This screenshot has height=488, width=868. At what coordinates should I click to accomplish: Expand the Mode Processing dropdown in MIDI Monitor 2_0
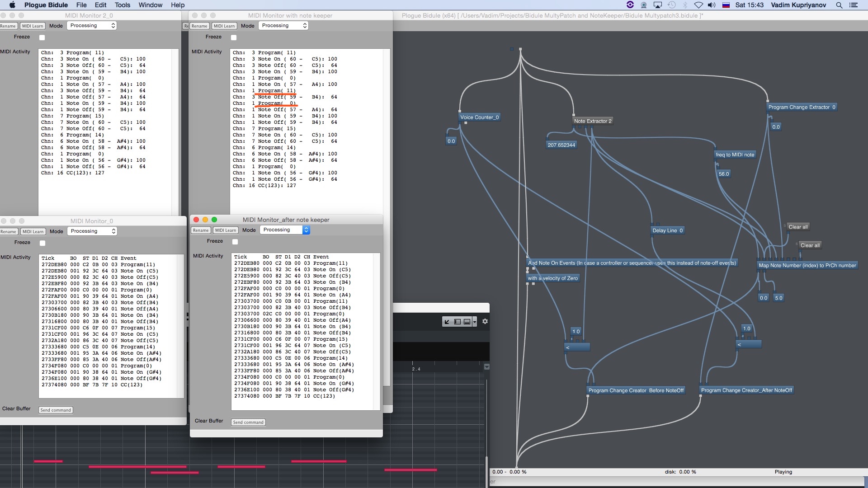(x=92, y=26)
